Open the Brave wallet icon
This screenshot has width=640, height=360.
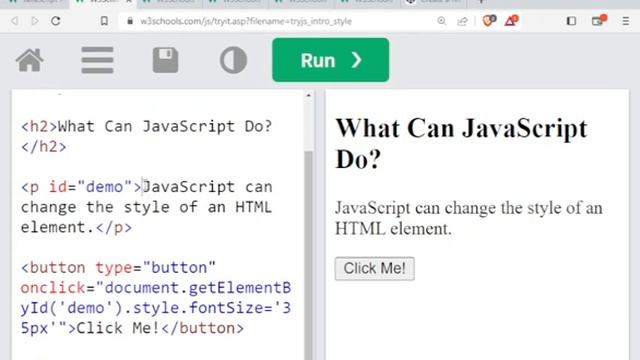598,20
